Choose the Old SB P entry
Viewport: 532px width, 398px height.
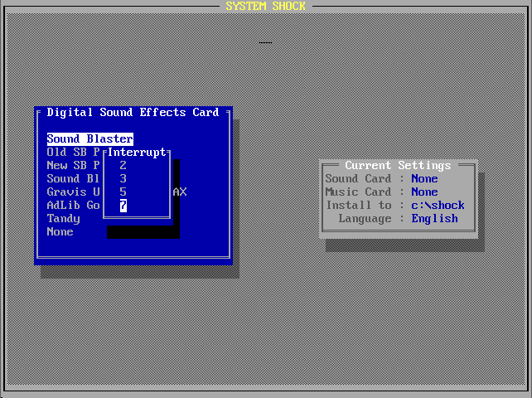click(73, 153)
